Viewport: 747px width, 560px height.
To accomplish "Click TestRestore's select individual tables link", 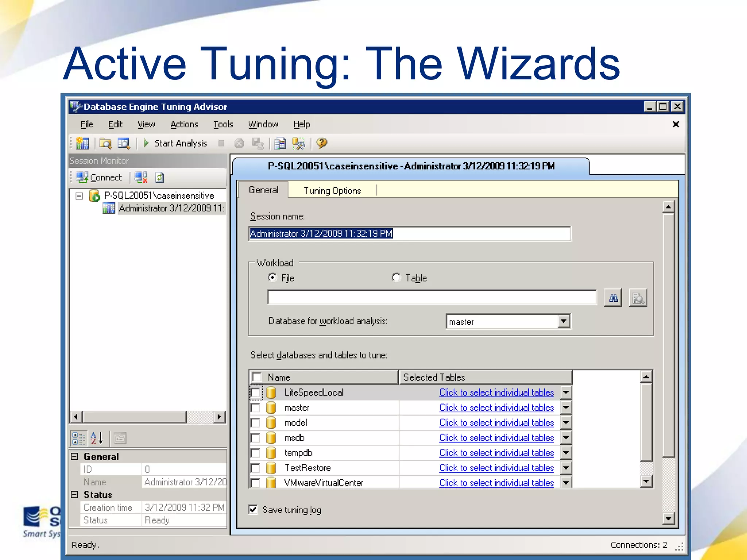I will 496,468.
